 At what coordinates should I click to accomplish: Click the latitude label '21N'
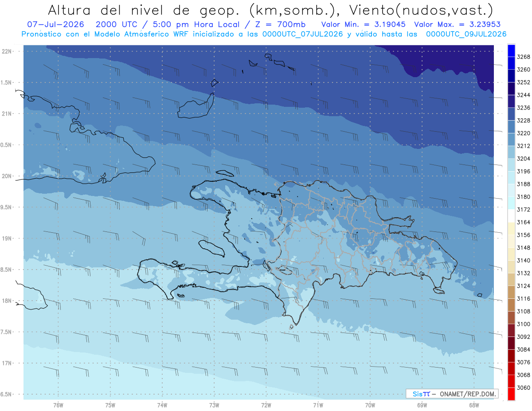[7, 114]
